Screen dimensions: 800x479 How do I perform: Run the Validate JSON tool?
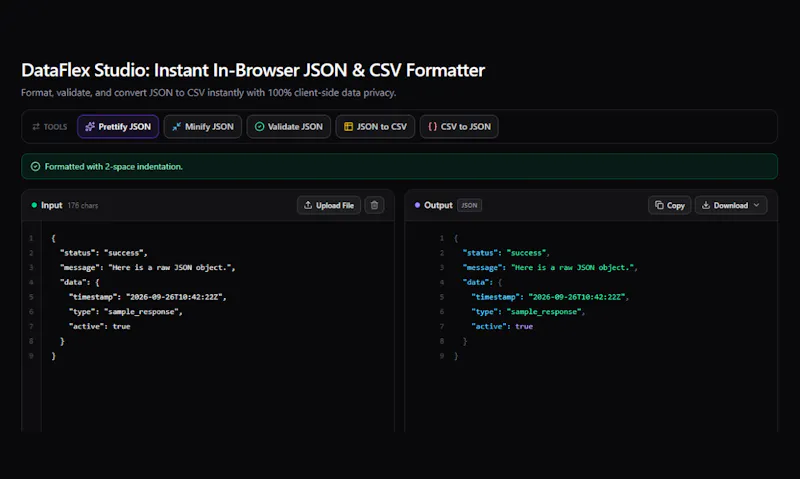click(289, 127)
